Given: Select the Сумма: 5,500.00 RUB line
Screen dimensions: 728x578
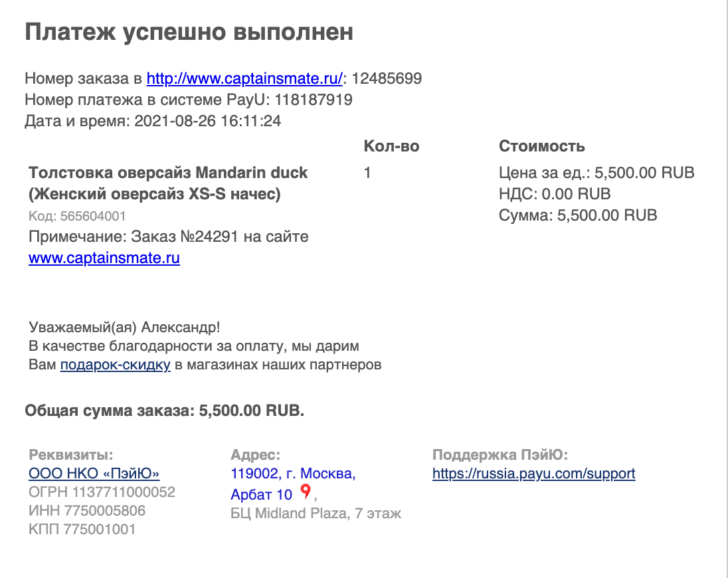Looking at the screenshot, I should (x=578, y=215).
